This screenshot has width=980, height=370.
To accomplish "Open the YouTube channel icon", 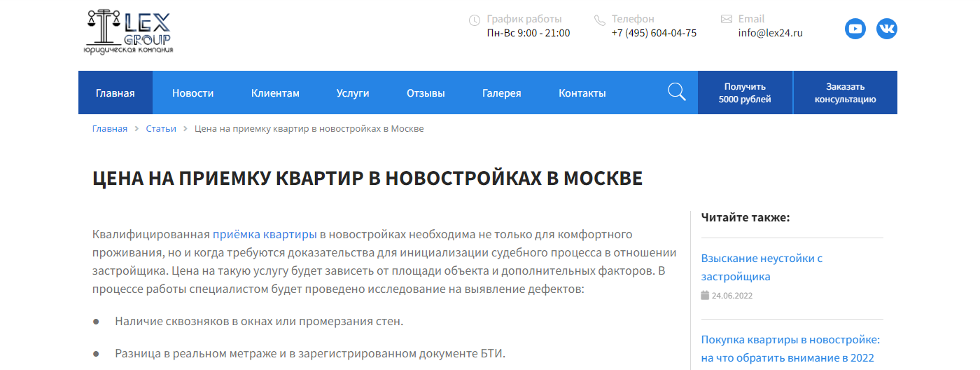I will pyautogui.click(x=855, y=29).
